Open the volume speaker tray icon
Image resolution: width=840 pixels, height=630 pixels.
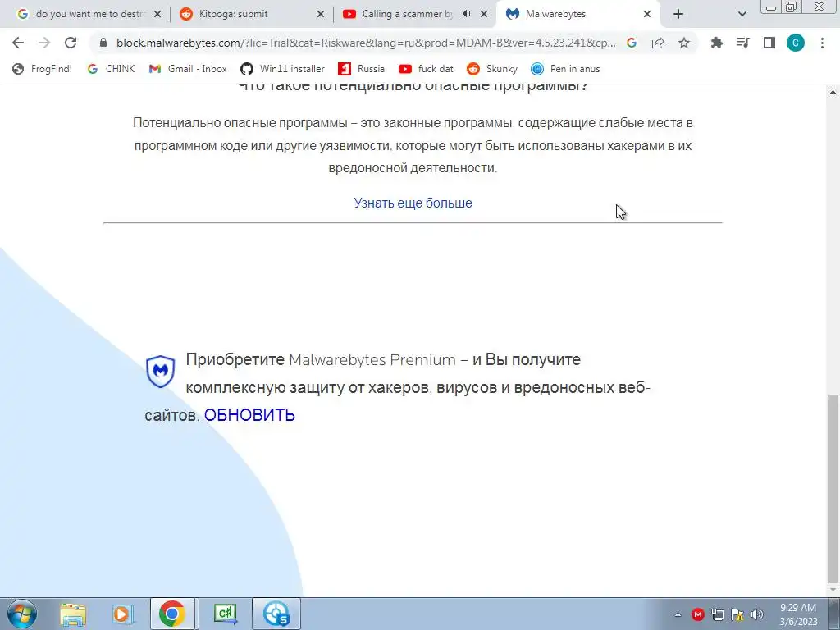tap(757, 614)
